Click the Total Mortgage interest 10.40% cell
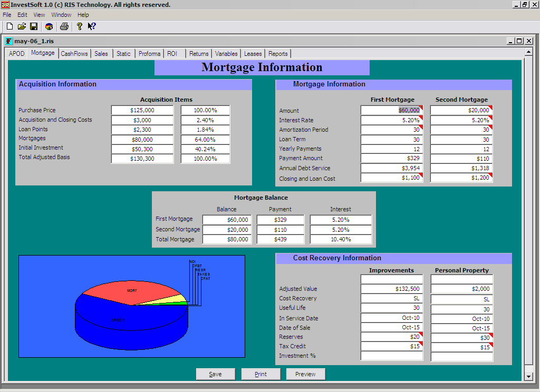 pyautogui.click(x=341, y=239)
